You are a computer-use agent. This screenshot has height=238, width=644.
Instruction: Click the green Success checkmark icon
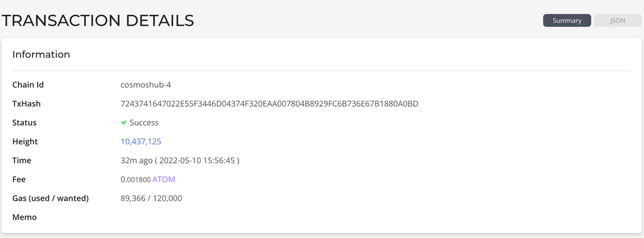[x=124, y=122]
